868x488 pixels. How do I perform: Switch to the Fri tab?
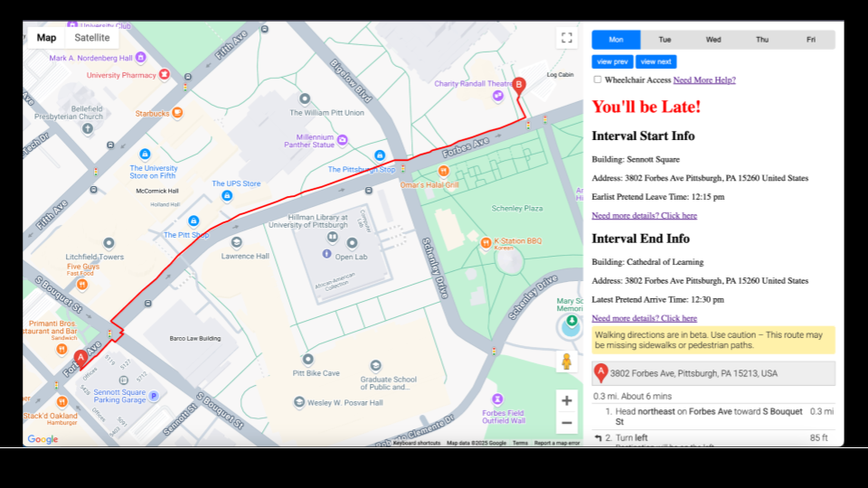[811, 40]
